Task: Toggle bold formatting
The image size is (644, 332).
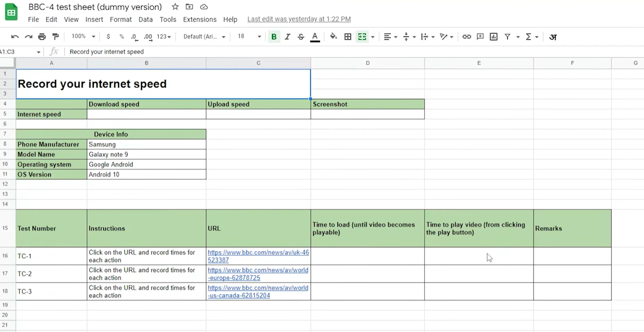Action: click(x=274, y=37)
